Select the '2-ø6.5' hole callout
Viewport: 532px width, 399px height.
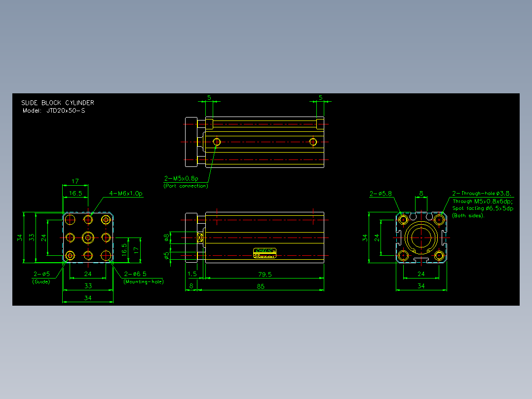pos(135,274)
